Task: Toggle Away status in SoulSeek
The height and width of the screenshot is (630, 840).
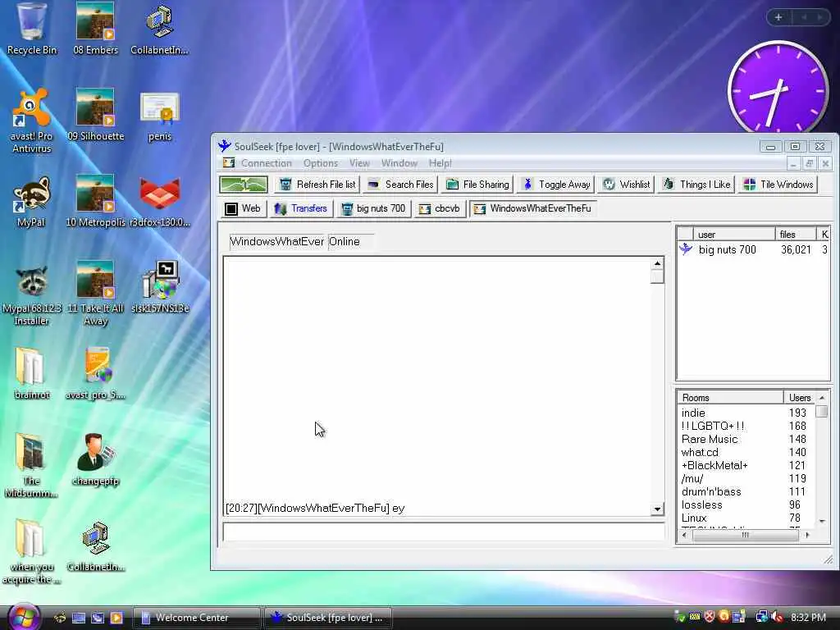Action: 556,185
